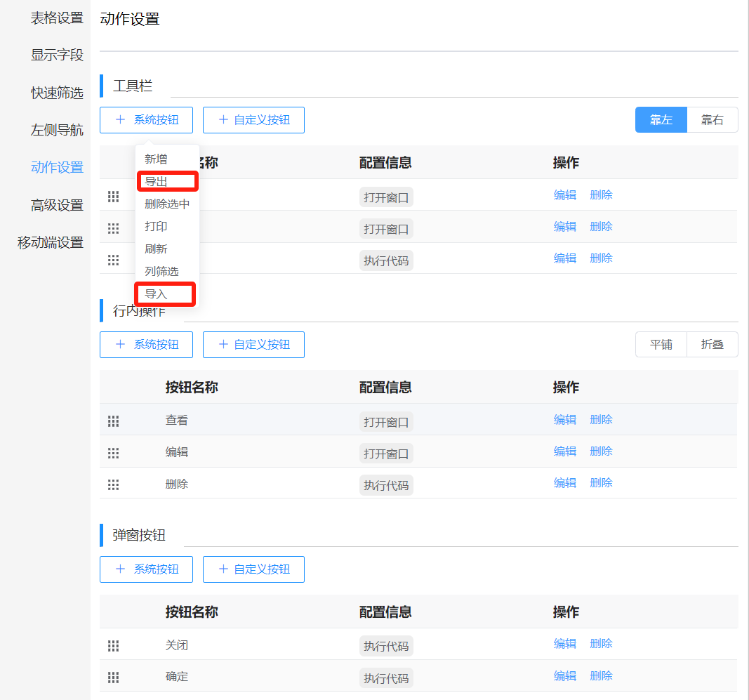Click 删除 link for 确定 row
Image resolution: width=749 pixels, height=700 pixels.
tap(601, 676)
